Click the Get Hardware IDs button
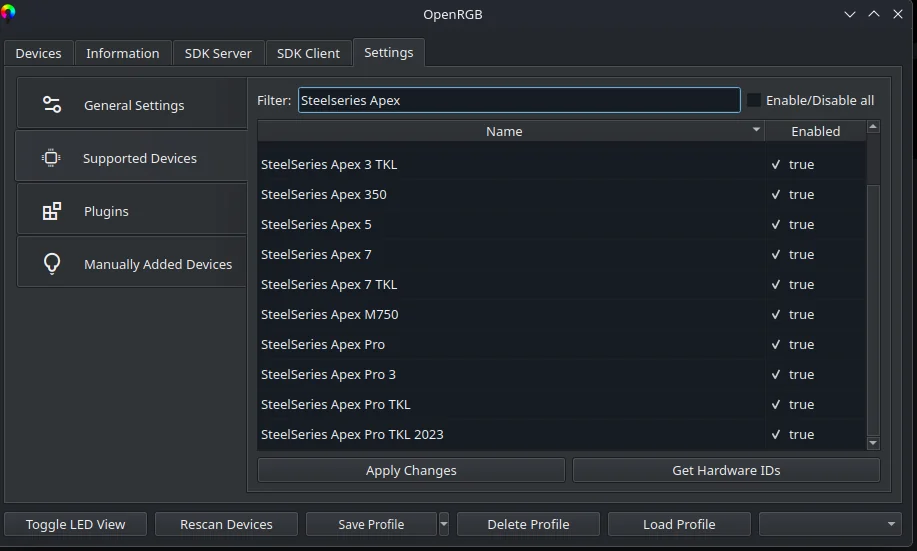The height and width of the screenshot is (551, 917). coord(726,470)
